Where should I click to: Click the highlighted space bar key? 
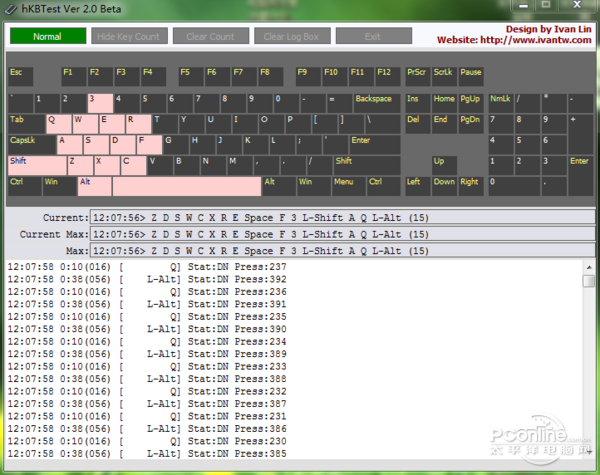pos(186,186)
